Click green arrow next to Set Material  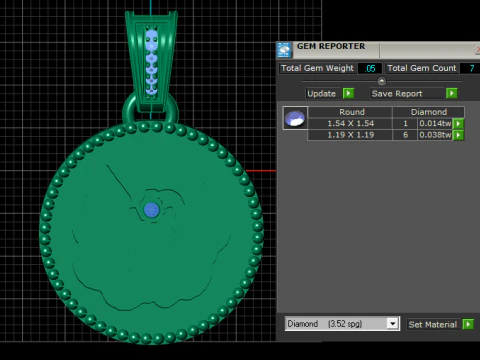click(x=468, y=324)
